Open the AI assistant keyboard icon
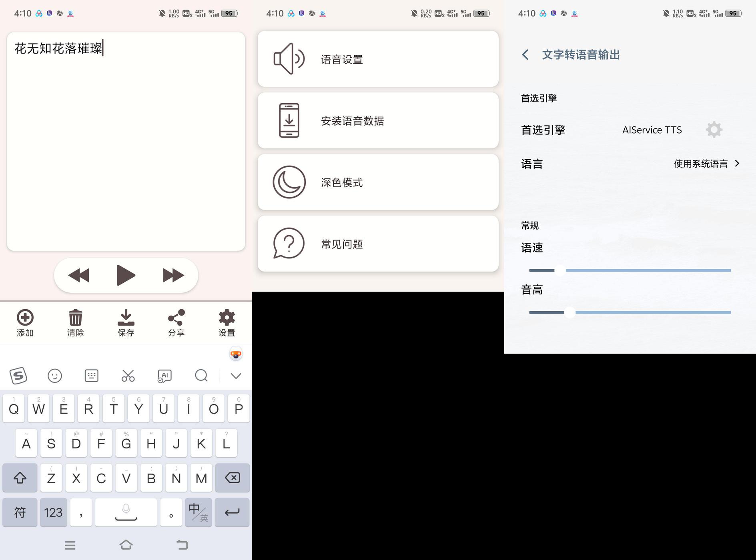Screen dimensions: 756x560 [164, 376]
